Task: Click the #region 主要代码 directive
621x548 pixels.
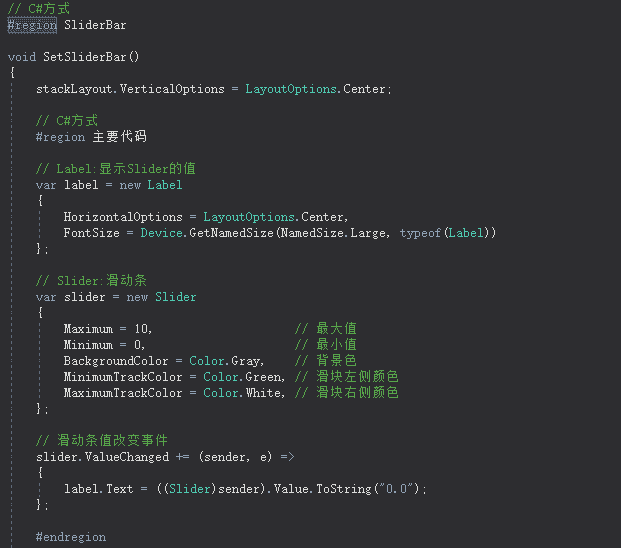Action: click(91, 137)
